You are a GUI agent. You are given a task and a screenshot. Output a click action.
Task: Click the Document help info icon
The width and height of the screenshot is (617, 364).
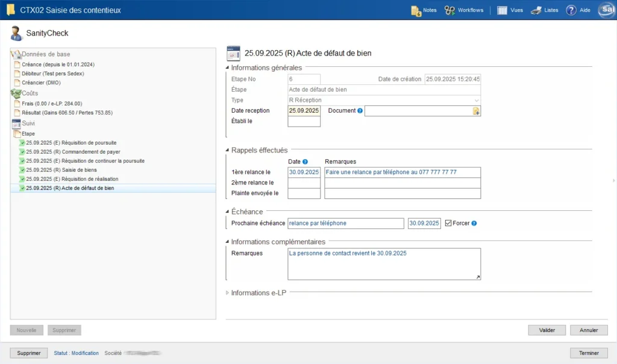(360, 111)
